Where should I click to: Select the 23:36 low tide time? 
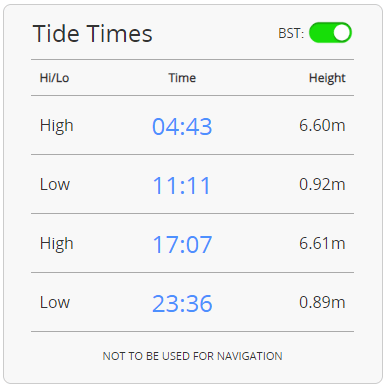tap(182, 303)
